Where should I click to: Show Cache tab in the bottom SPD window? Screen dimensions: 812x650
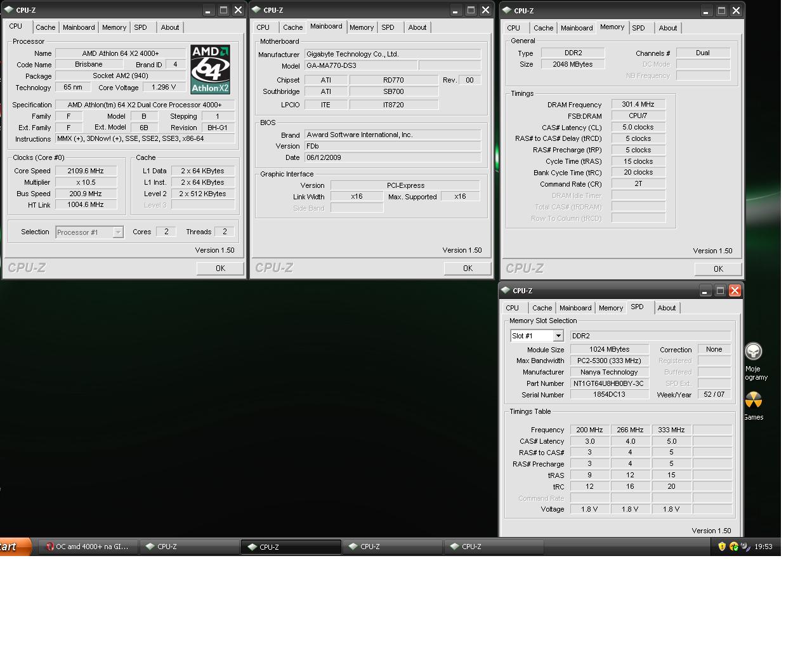click(542, 308)
